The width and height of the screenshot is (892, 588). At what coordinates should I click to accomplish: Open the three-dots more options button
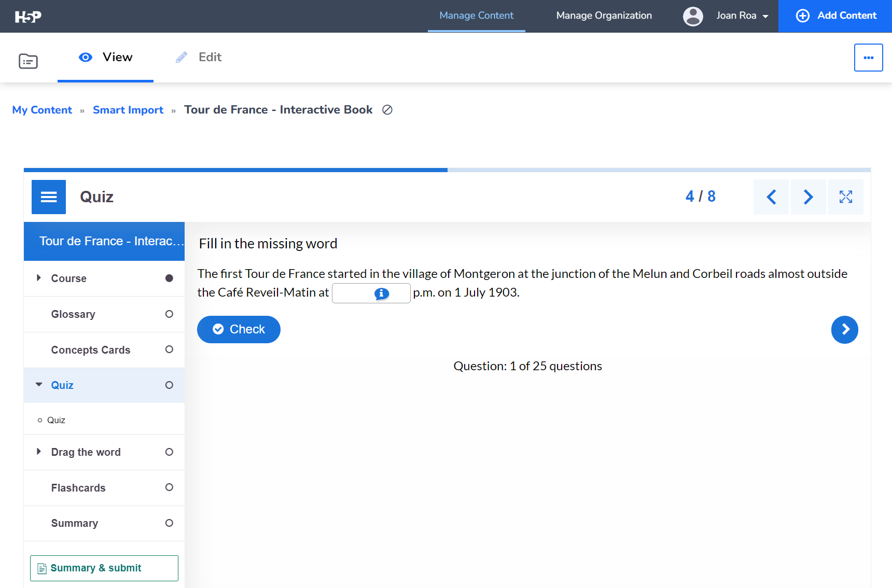869,58
